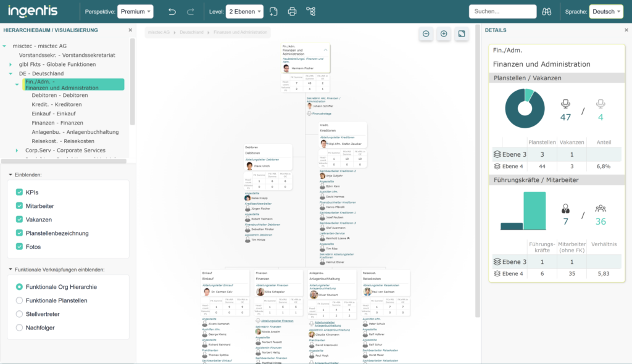Close the Details panel
632x364 pixels.
pos(626,30)
